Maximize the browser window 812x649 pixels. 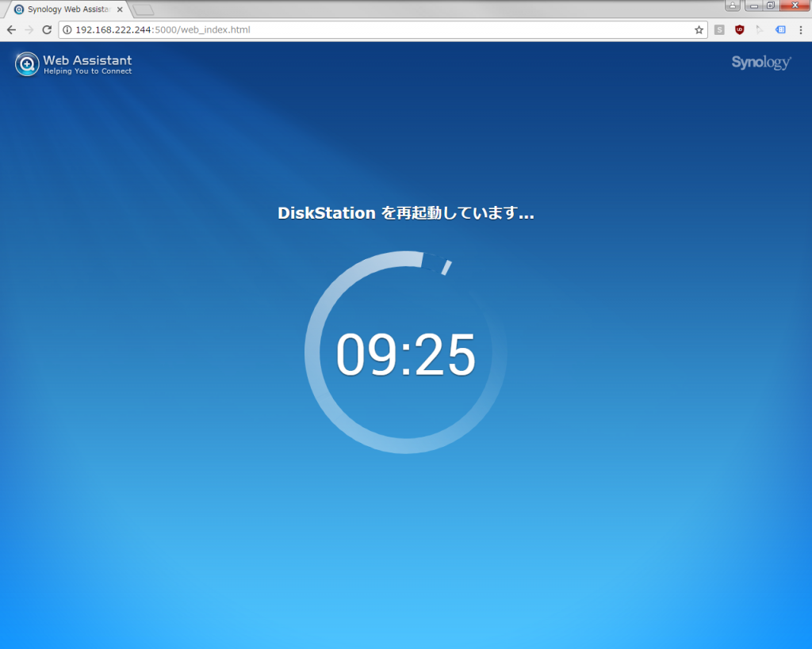pos(771,6)
